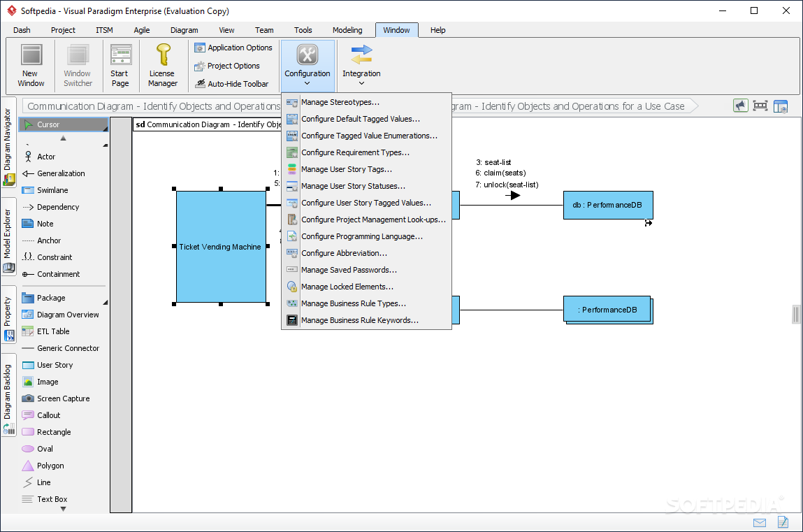Open Application Options
This screenshot has width=803, height=532.
point(233,48)
